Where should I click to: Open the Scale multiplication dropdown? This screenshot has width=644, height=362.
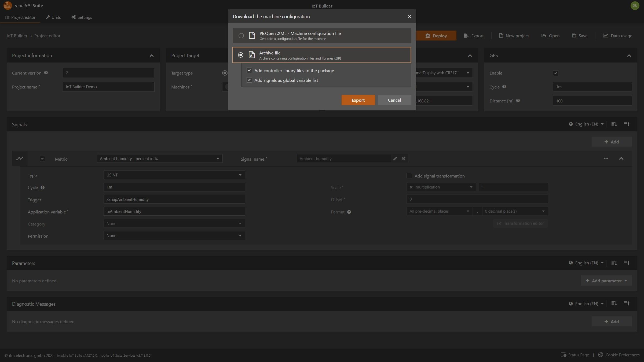point(441,187)
